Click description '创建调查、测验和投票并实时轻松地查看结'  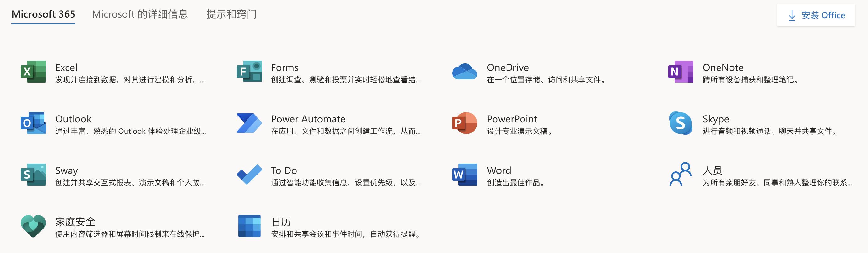click(x=346, y=79)
